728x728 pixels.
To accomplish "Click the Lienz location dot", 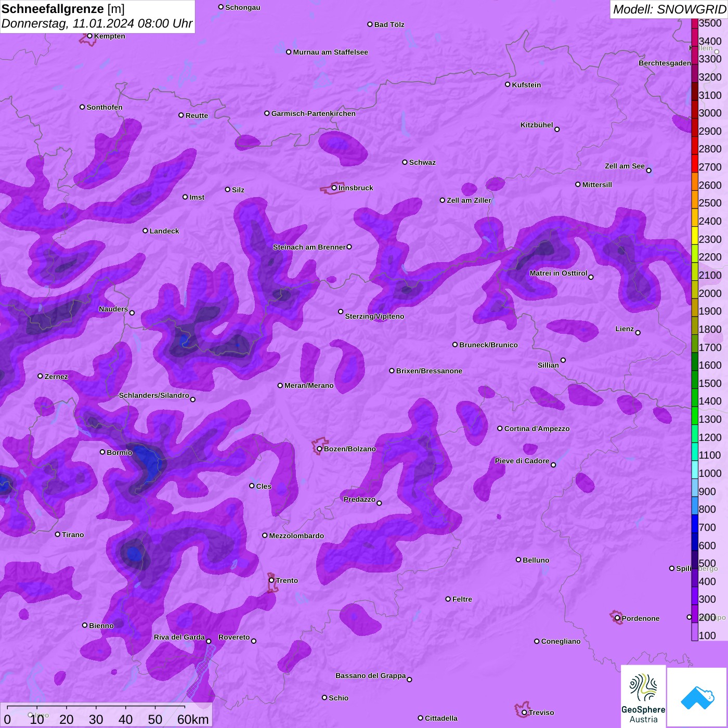I will coord(638,333).
